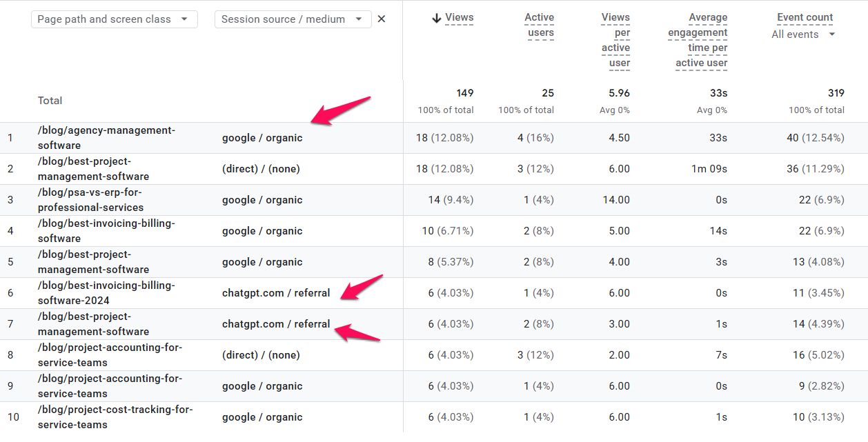
Task: Click the Event count column header
Action: (805, 18)
